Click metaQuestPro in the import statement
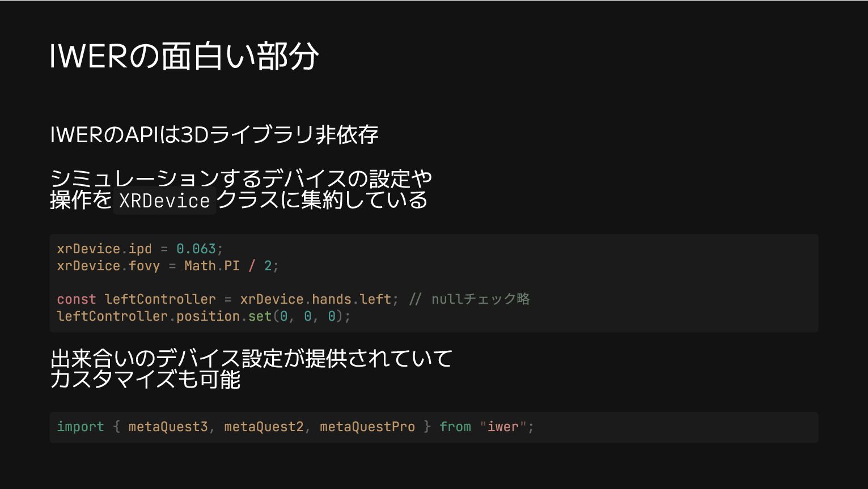 point(367,427)
